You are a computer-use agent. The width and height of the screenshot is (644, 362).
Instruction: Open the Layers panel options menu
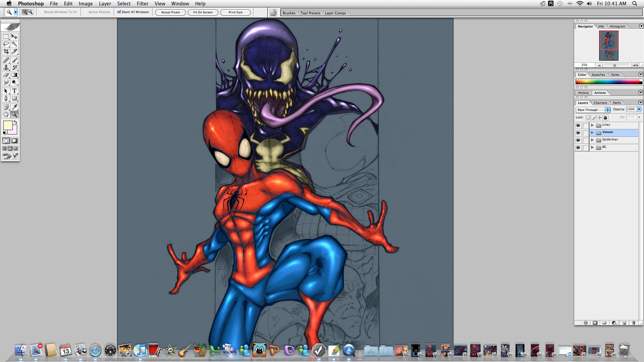[x=640, y=103]
